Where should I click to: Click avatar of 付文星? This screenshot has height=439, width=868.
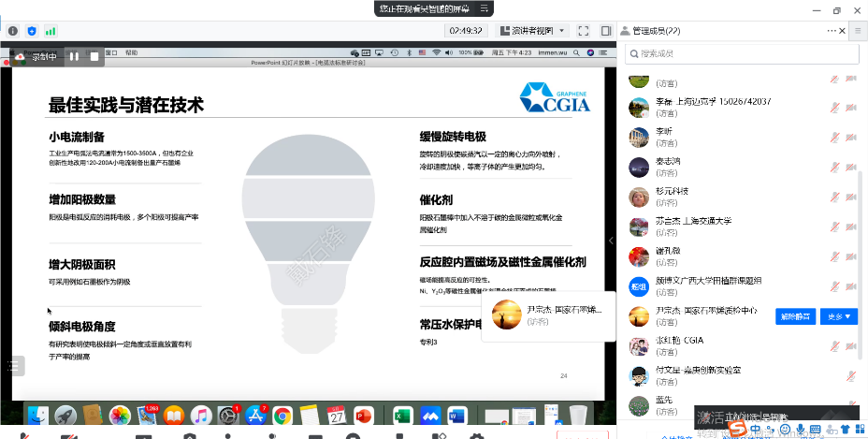tap(639, 375)
